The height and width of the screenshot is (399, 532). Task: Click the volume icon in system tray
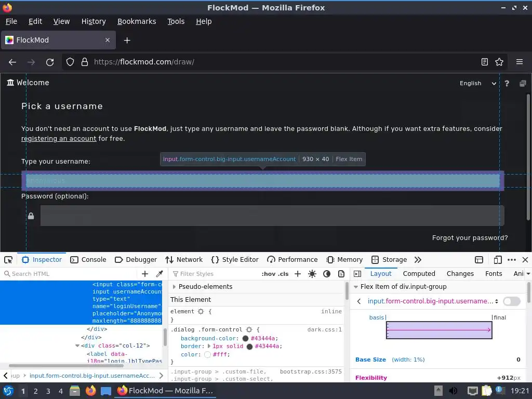(453, 391)
